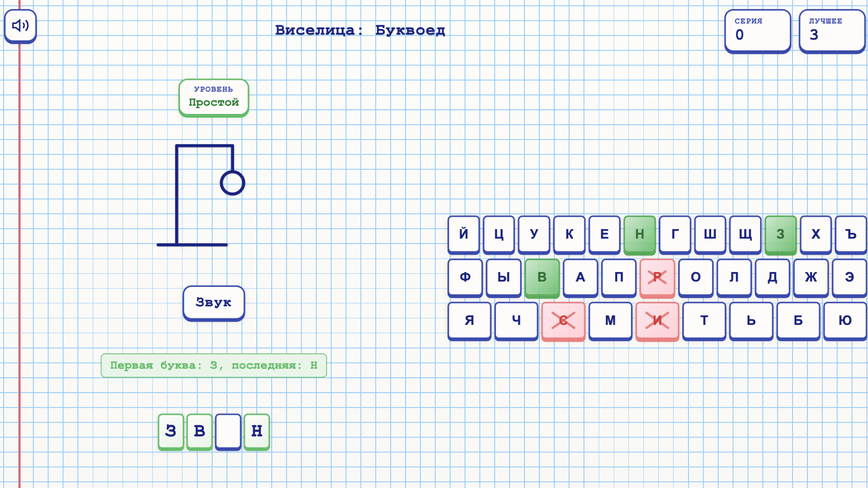Click the green letter В key
This screenshot has width=868, height=488.
coord(542,278)
